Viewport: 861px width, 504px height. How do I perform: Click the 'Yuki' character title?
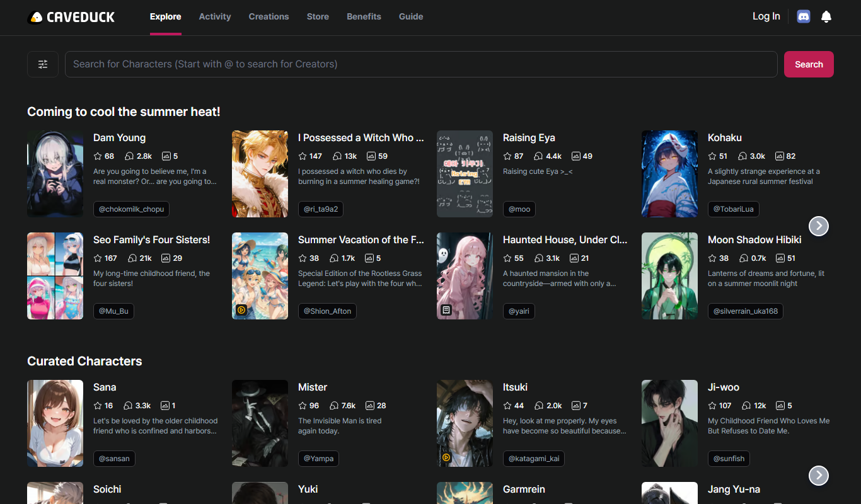pyautogui.click(x=308, y=490)
